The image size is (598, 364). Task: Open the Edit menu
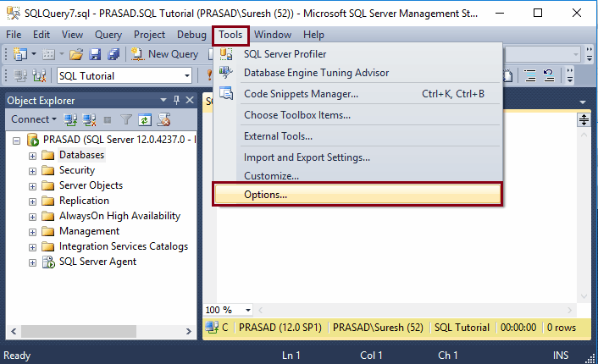point(42,35)
